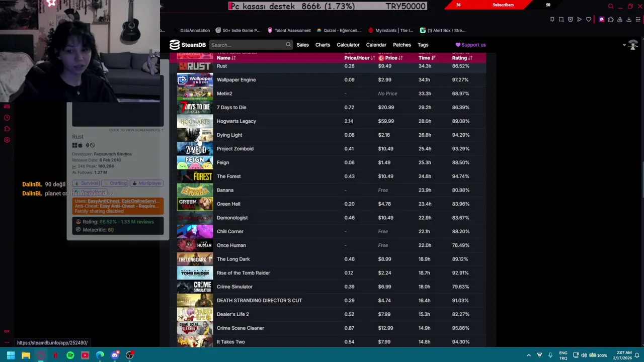644x362 pixels.
Task: Open The Long Dark game link
Action: click(x=233, y=259)
